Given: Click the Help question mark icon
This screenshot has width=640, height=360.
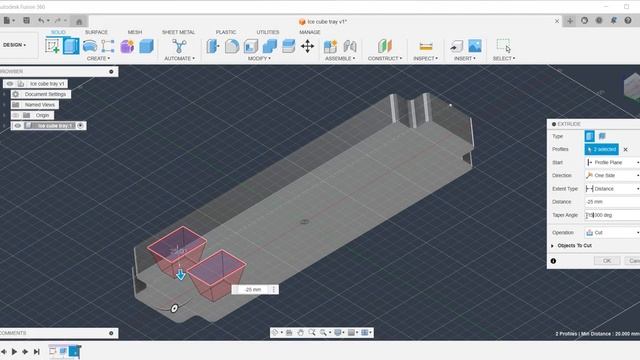Looking at the screenshot, I should point(628,20).
